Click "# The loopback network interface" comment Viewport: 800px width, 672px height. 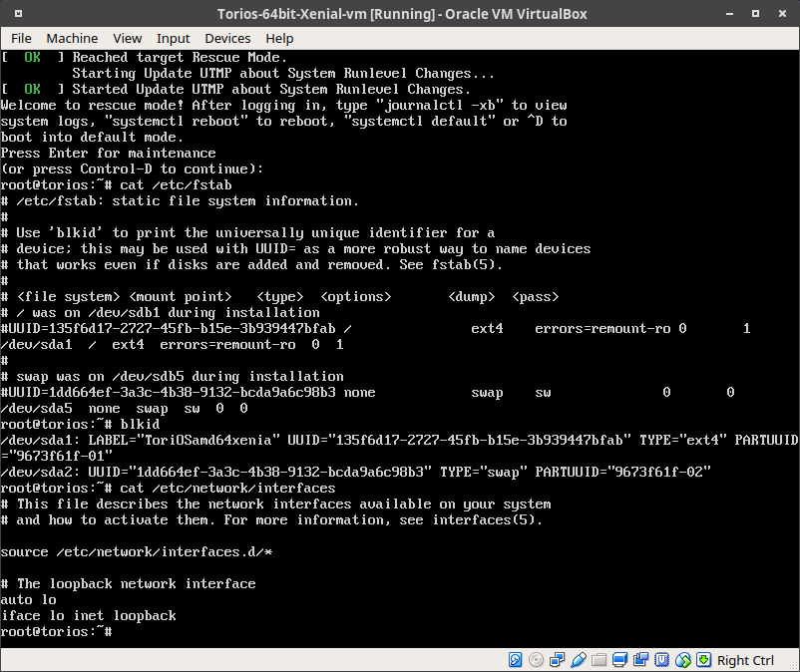[x=128, y=584]
